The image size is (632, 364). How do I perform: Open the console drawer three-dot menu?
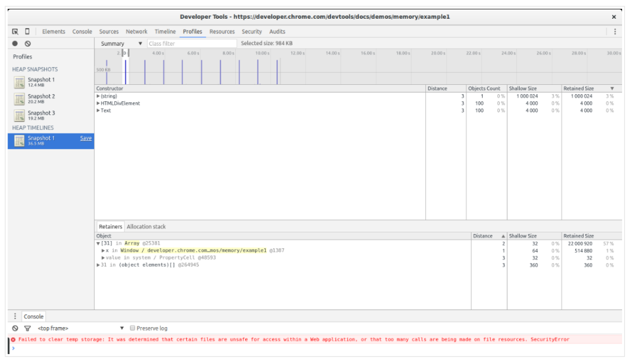click(15, 317)
